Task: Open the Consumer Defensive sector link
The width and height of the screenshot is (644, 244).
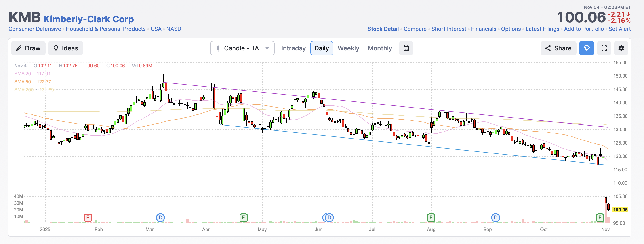Action: click(35, 29)
